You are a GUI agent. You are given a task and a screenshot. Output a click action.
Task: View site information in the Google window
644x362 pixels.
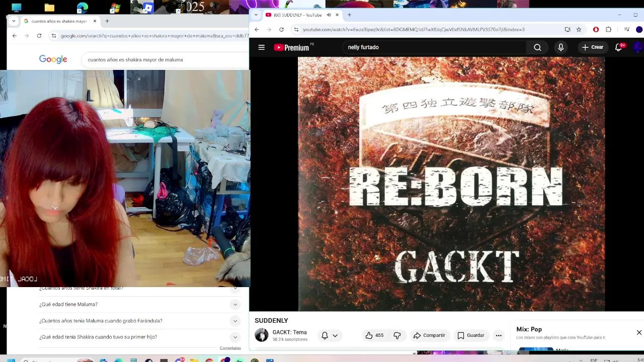[x=54, y=36]
